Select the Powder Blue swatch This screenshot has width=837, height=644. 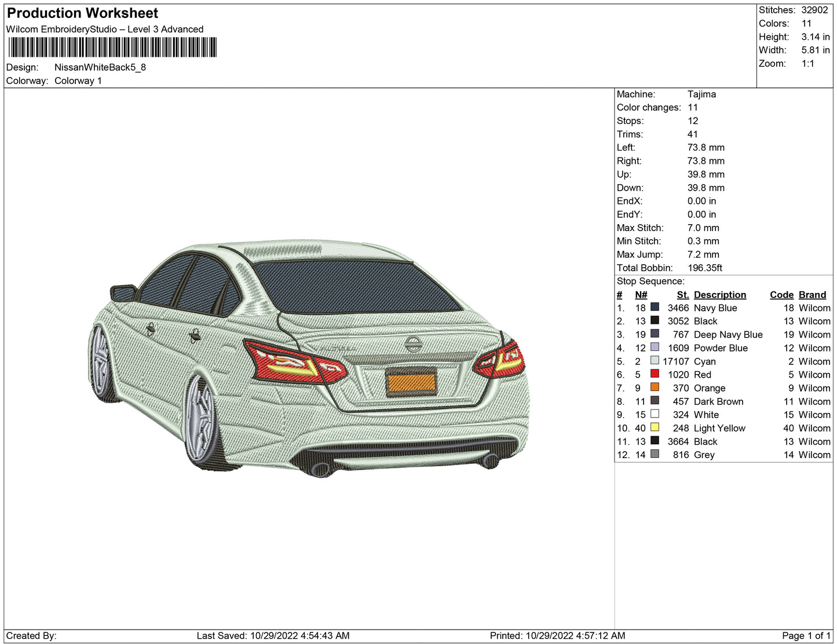click(655, 347)
